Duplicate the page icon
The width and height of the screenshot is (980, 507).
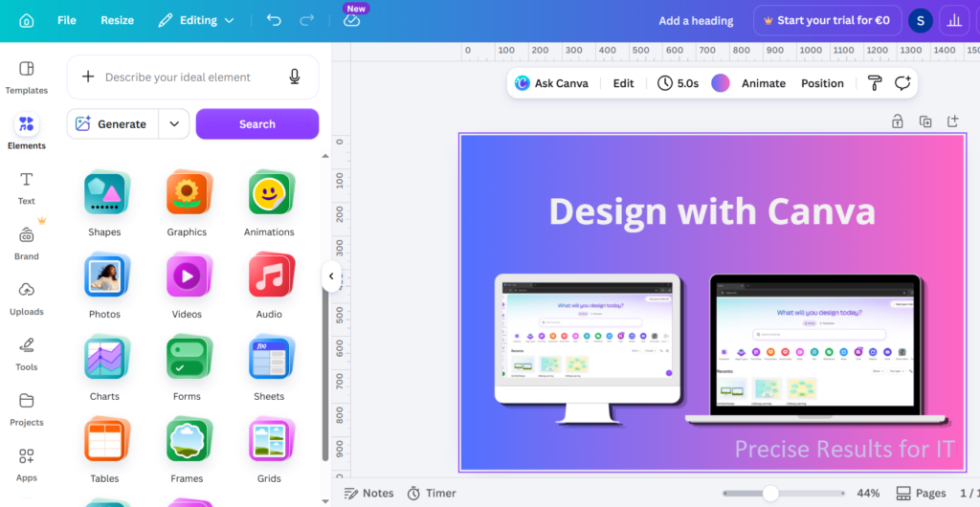pos(925,121)
